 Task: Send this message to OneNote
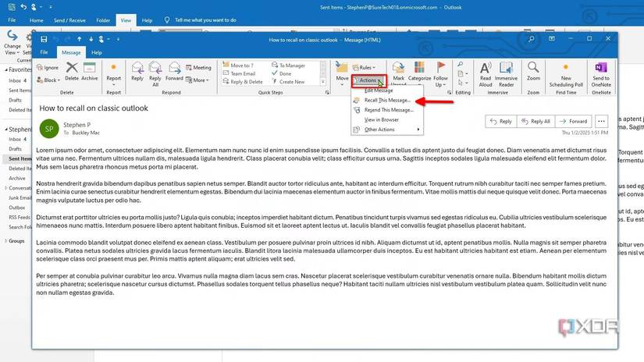601,74
